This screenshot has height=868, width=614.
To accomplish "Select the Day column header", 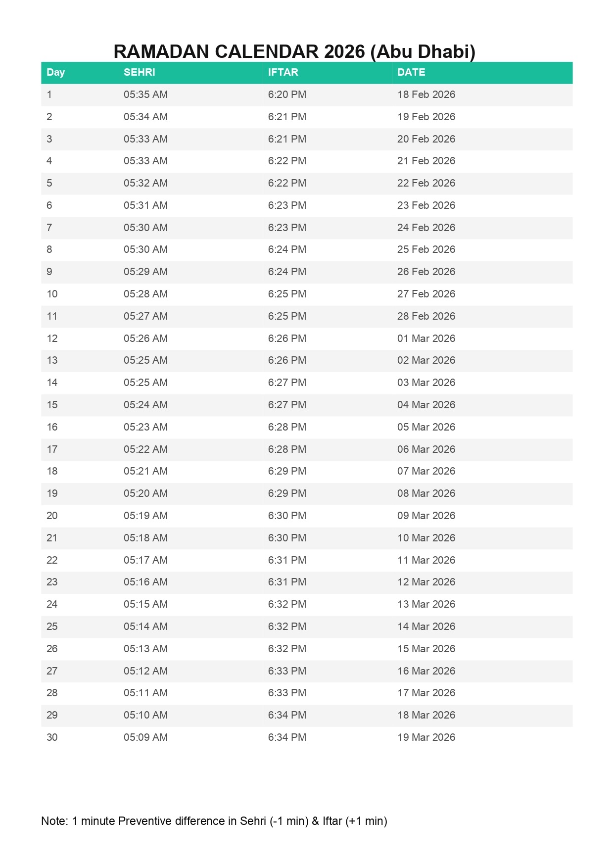I will point(55,72).
